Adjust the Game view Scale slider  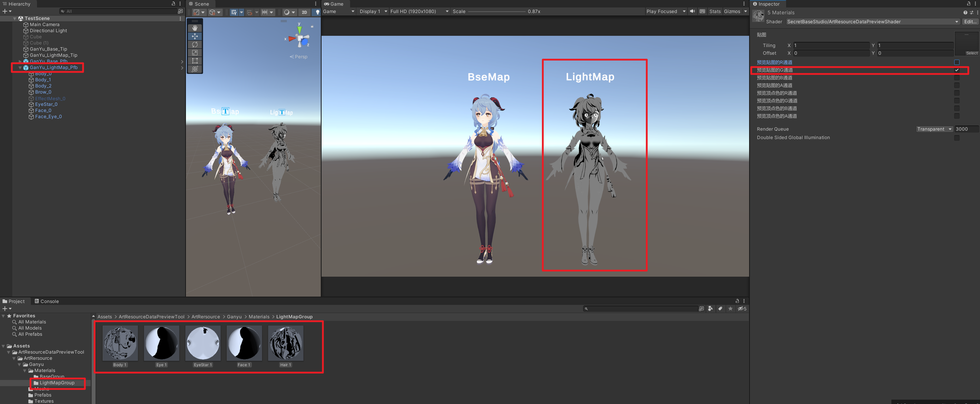tap(497, 12)
